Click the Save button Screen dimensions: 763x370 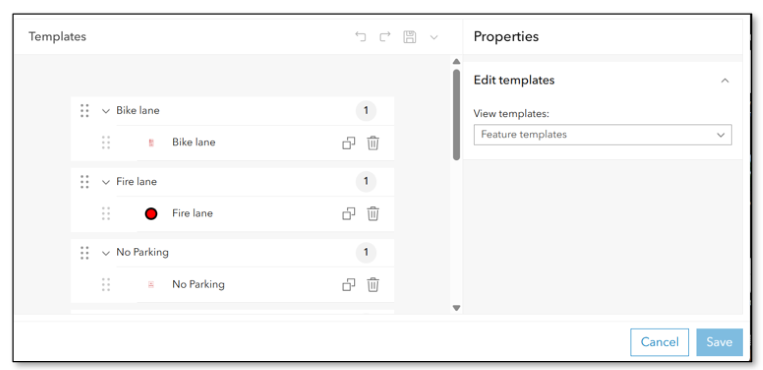[719, 342]
